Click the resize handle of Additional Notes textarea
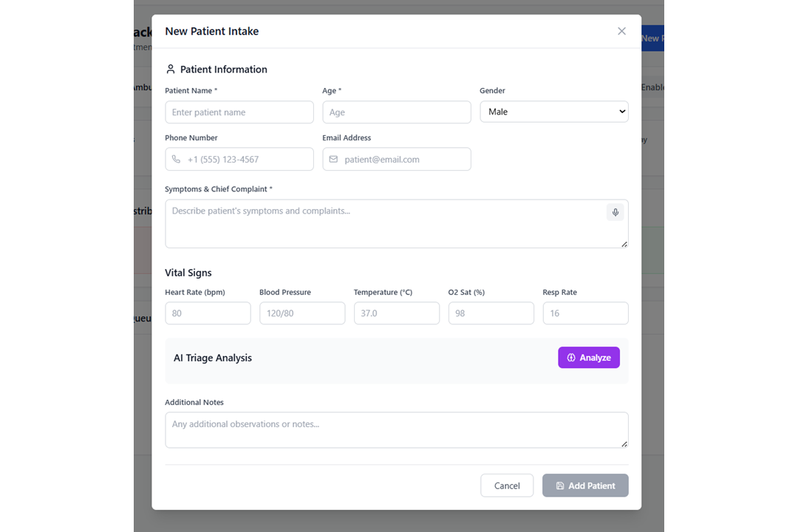The image size is (798, 532). pyautogui.click(x=624, y=444)
